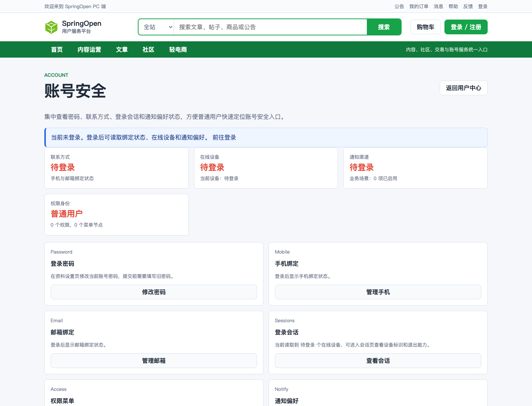Select the 在线设备 status card
The width and height of the screenshot is (532, 406).
(x=266, y=168)
